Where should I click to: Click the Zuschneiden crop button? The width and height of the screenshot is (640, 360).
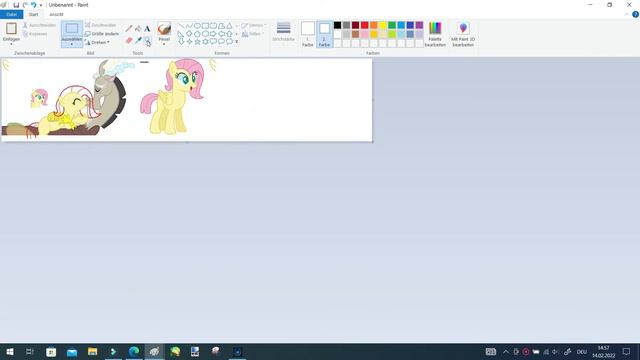pyautogui.click(x=100, y=25)
